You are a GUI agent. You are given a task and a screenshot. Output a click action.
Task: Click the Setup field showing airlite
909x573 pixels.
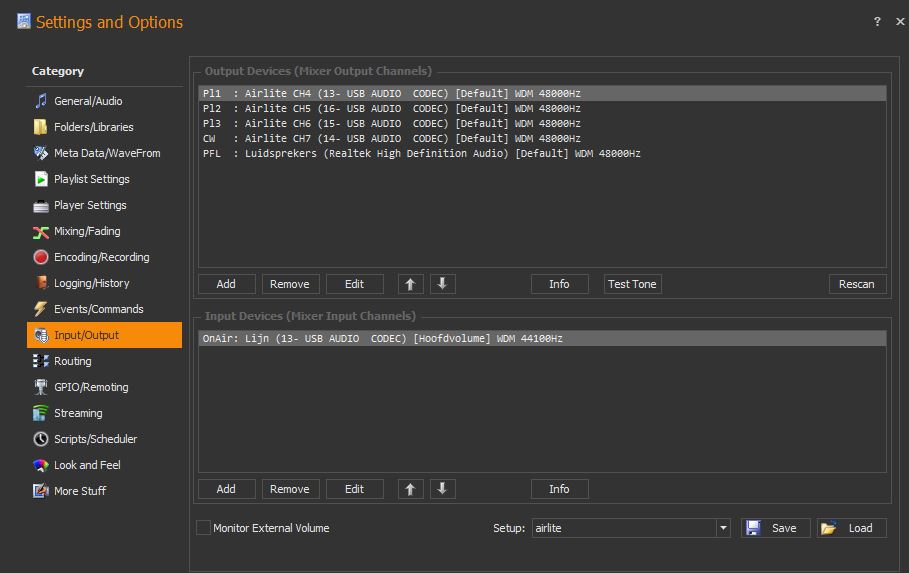tap(624, 528)
